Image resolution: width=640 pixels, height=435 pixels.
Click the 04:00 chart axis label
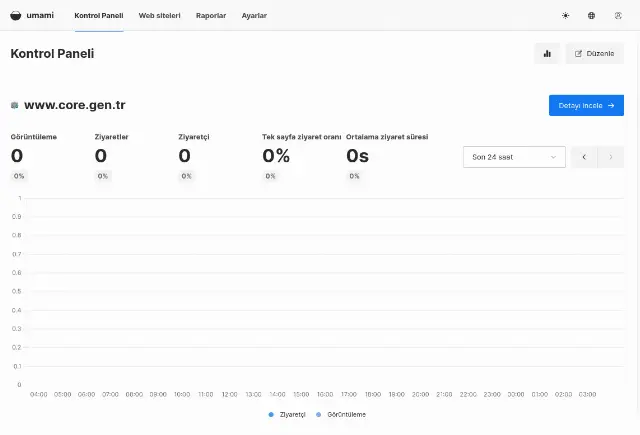(x=39, y=395)
